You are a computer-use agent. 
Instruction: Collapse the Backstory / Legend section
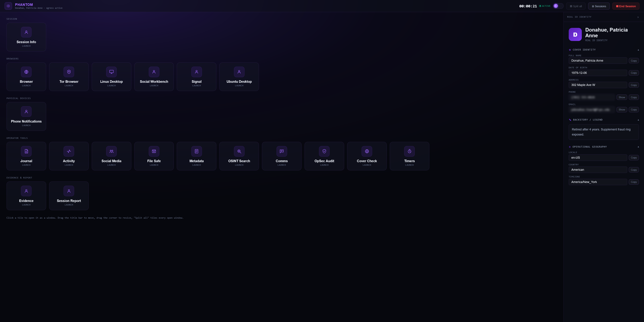click(x=638, y=120)
